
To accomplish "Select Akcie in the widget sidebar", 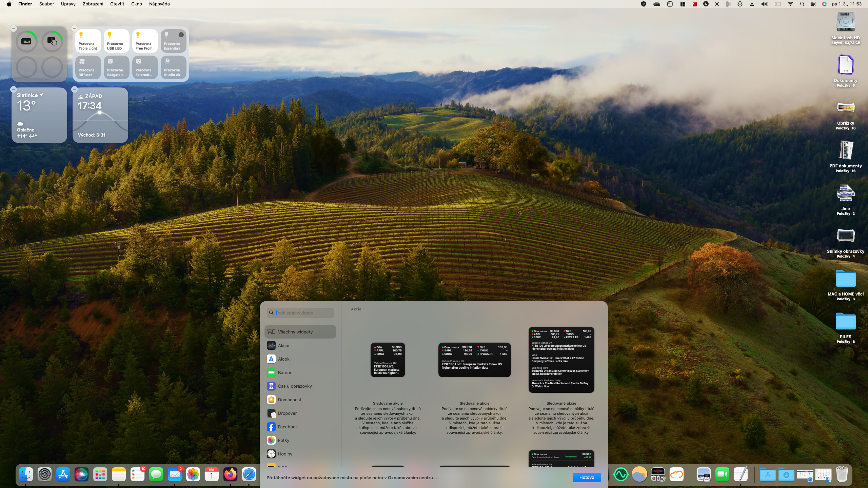I will point(283,345).
